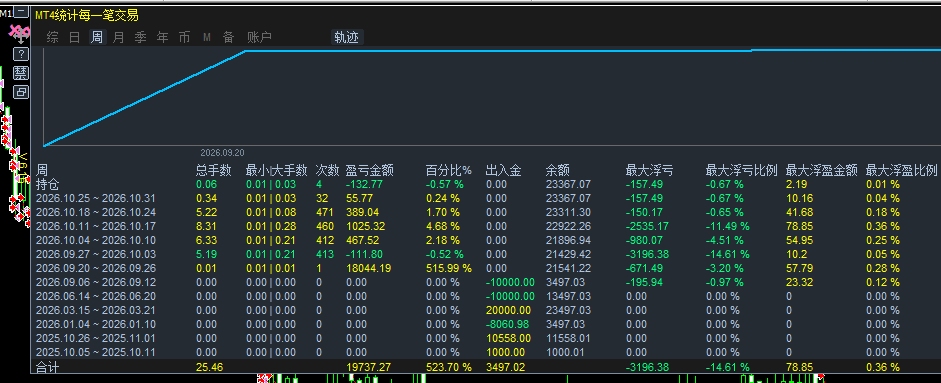Viewport: 941px width, 383px height.
Task: Click the 轨迹 trajectory button
Action: pyautogui.click(x=347, y=37)
